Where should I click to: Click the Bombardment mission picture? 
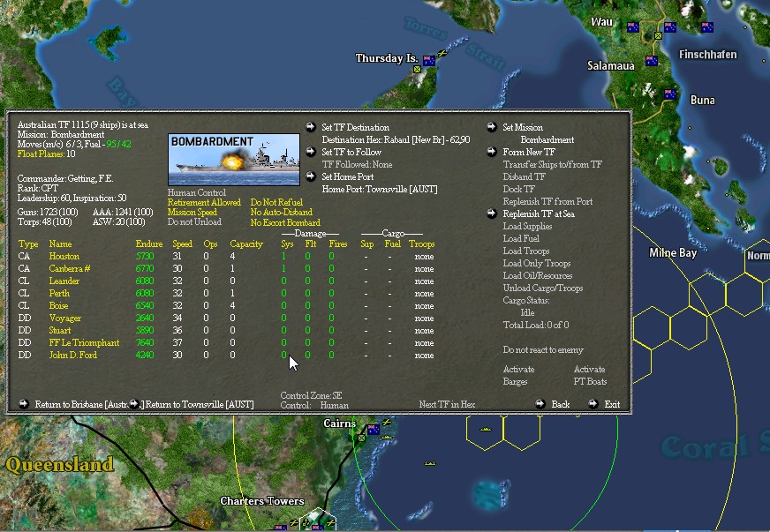click(234, 160)
